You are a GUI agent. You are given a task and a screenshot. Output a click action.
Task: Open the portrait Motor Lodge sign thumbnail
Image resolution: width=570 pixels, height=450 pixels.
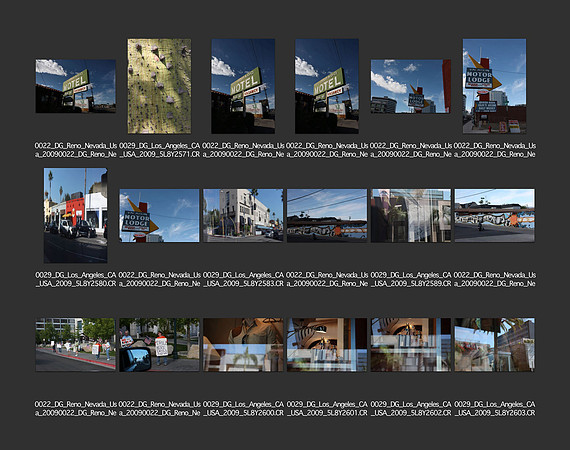point(494,86)
